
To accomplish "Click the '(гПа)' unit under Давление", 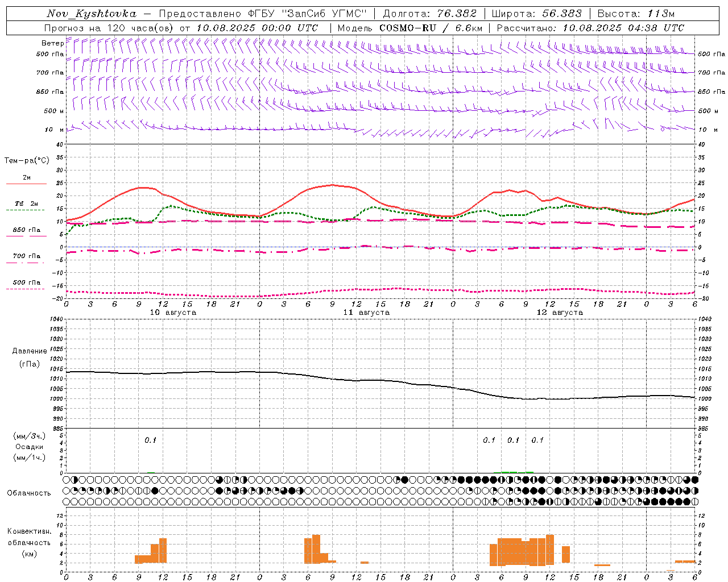I will click(x=30, y=364).
